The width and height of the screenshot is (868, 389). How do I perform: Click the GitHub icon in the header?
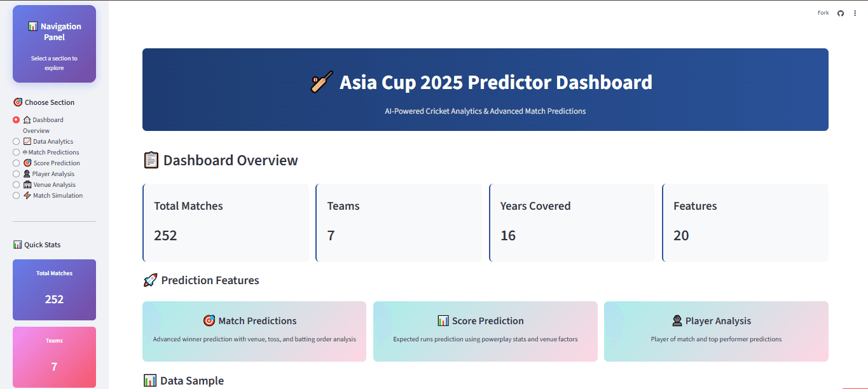(x=840, y=13)
